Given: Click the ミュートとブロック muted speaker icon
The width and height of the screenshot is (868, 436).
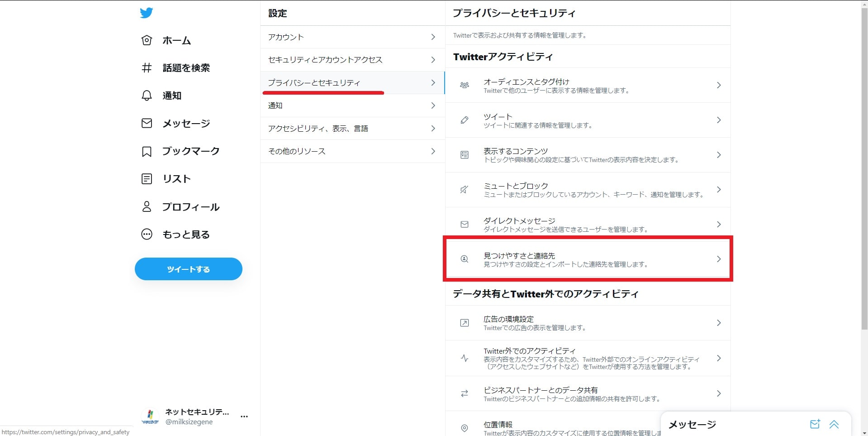Looking at the screenshot, I should pyautogui.click(x=465, y=190).
